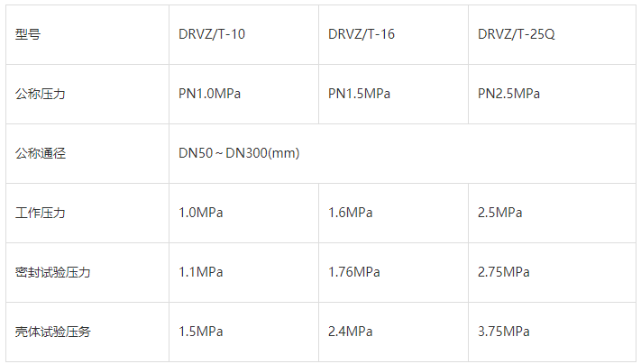The height and width of the screenshot is (364, 641).
Task: Click the DN50～DN300(mm) cell
Action: pyautogui.click(x=239, y=153)
